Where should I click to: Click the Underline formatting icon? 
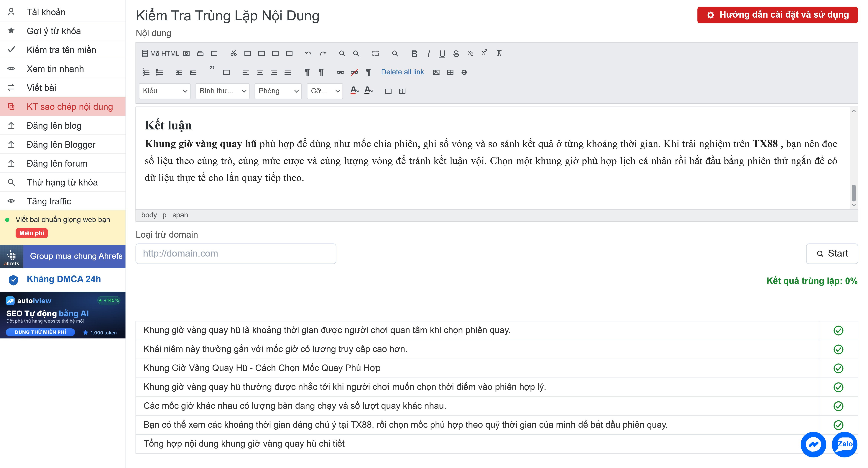tap(442, 54)
